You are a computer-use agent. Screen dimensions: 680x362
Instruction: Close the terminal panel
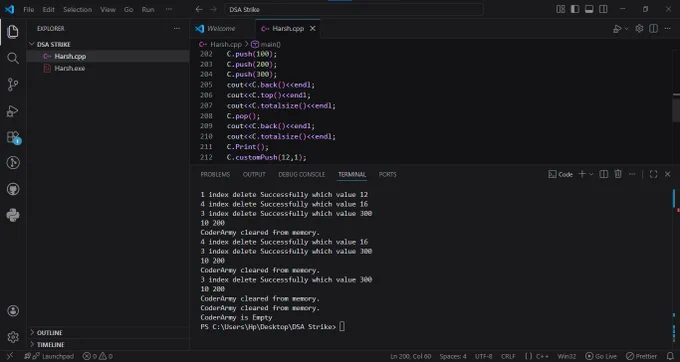pyautogui.click(x=667, y=174)
